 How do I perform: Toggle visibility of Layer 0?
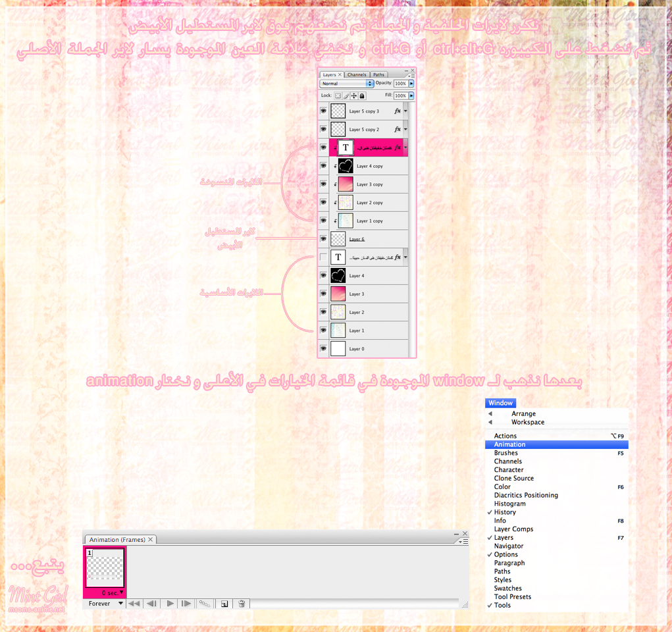click(323, 348)
